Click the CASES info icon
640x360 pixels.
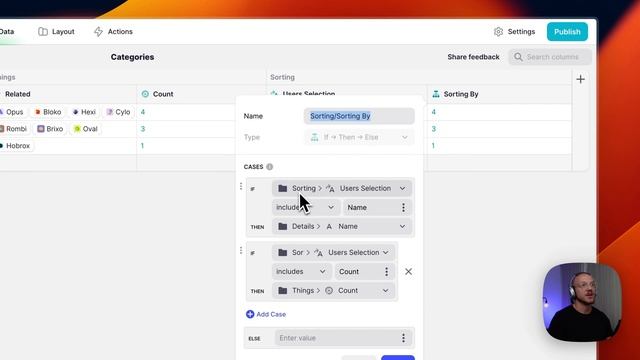[x=269, y=167]
